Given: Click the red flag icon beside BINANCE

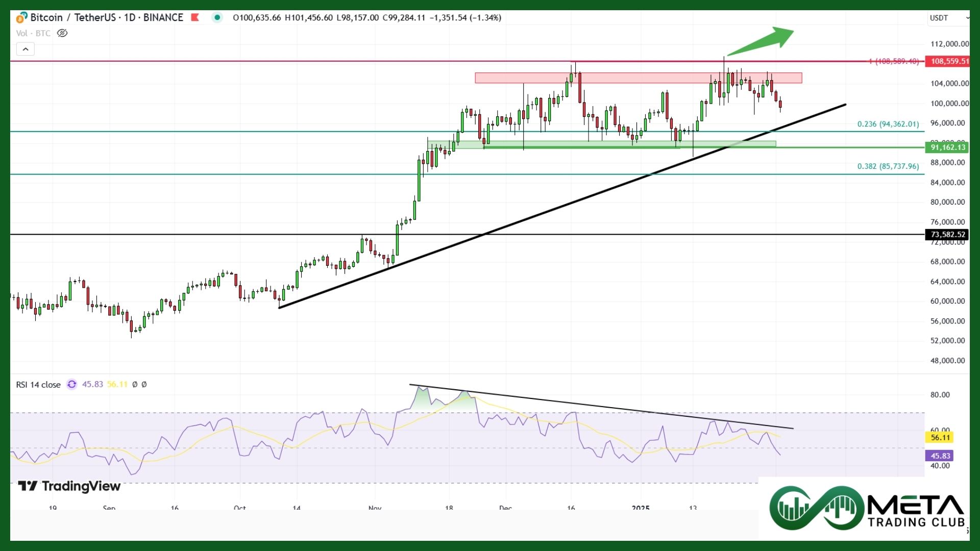Looking at the screenshot, I should 194,17.
